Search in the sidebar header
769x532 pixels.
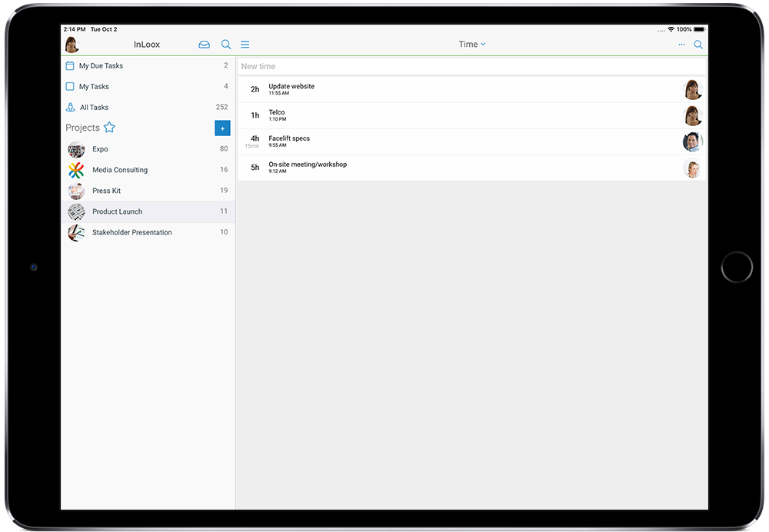pos(225,45)
